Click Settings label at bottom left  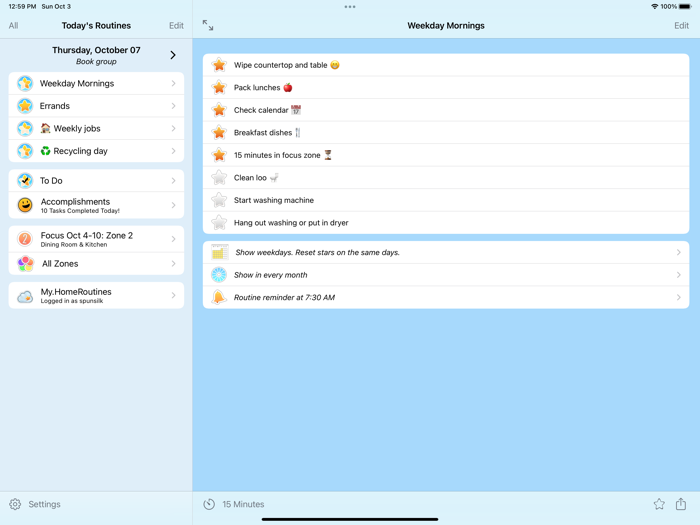pyautogui.click(x=44, y=504)
